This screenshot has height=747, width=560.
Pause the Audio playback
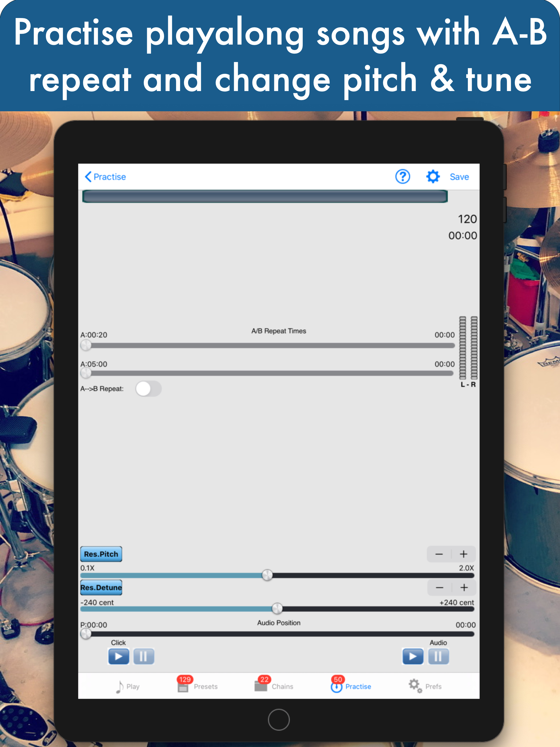pos(438,656)
